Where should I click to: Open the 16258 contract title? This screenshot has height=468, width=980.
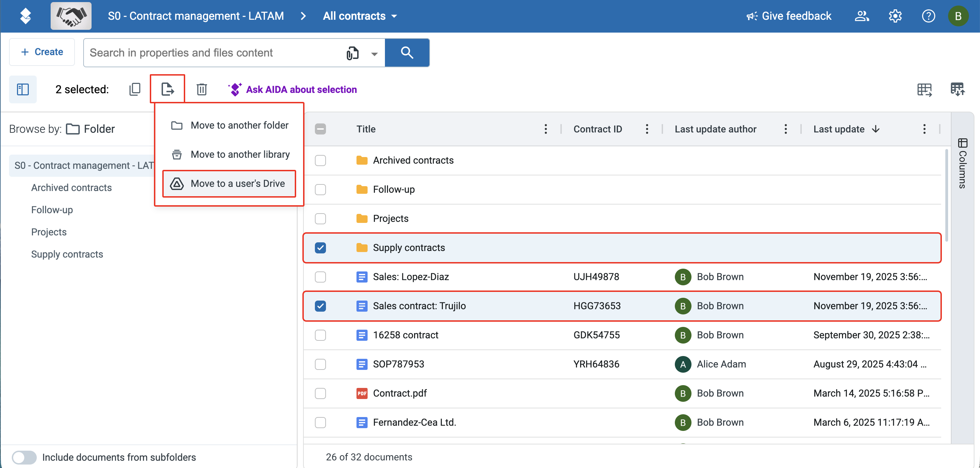[x=405, y=335]
